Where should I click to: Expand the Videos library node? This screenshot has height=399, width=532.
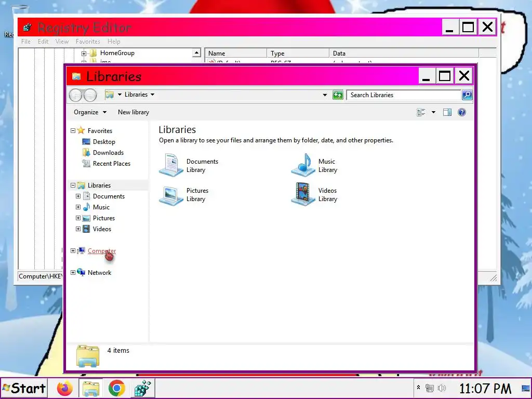(x=78, y=229)
